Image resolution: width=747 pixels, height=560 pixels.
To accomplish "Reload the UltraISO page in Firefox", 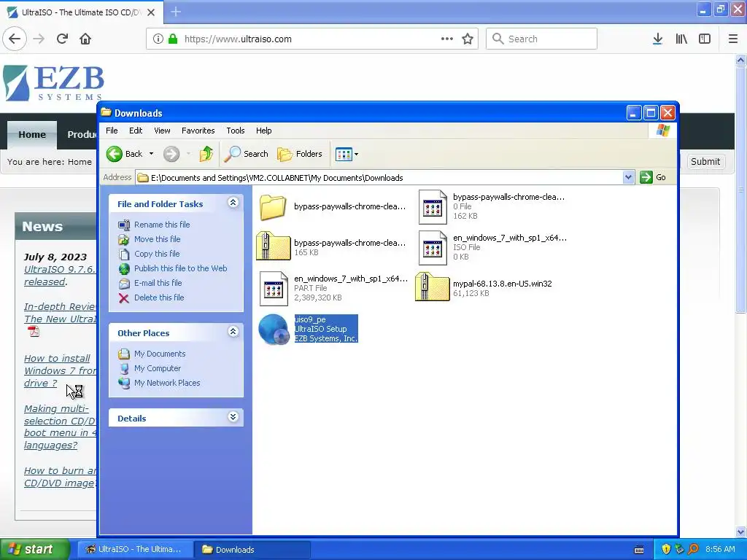I will 62,39.
